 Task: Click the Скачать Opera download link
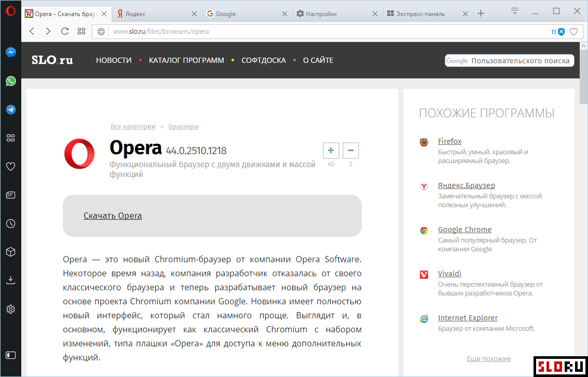point(113,216)
